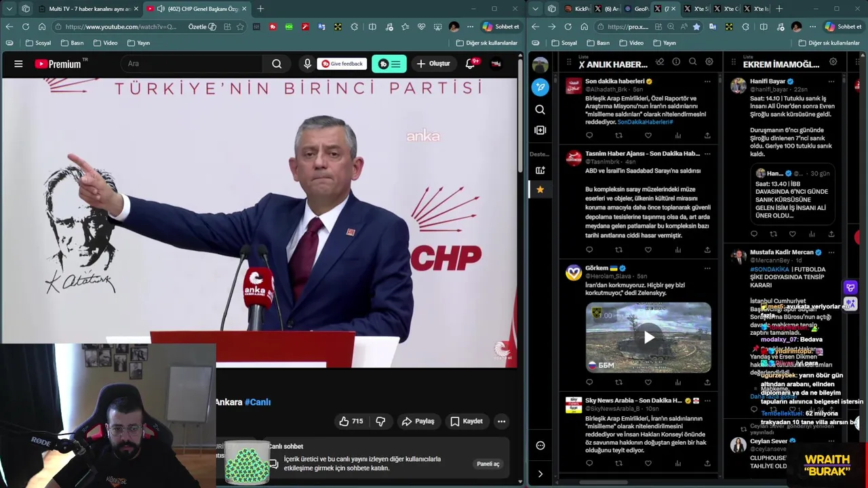Favorite the YouTube page with star icon
868x488 pixels.
click(240, 26)
